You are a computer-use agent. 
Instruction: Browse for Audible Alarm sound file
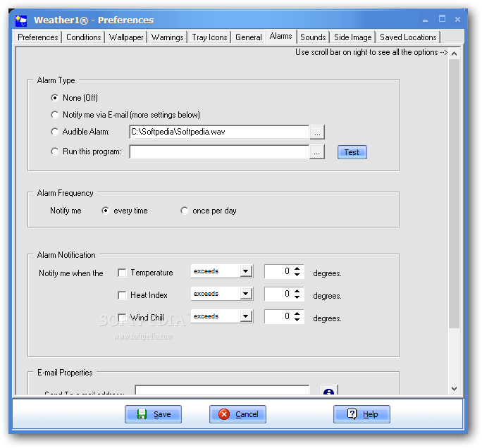(317, 132)
